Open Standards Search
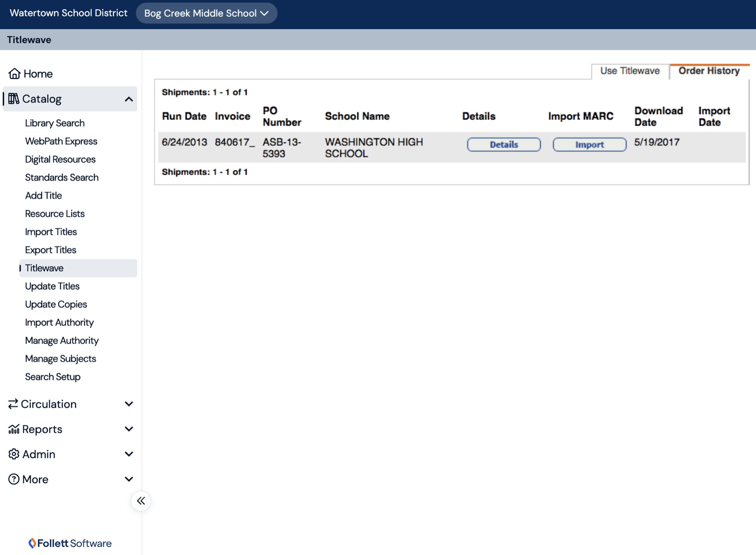 (x=62, y=177)
